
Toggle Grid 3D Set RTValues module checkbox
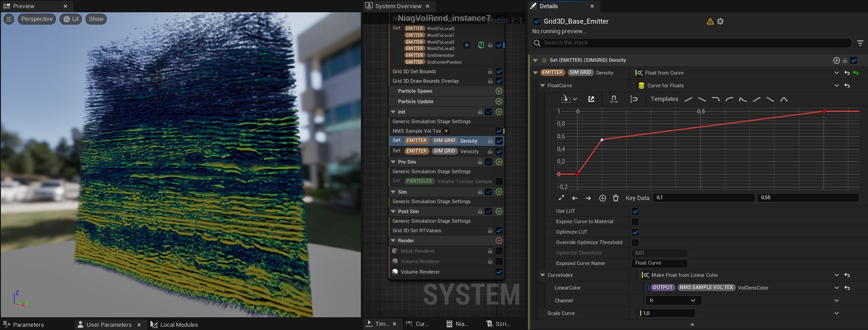[499, 230]
